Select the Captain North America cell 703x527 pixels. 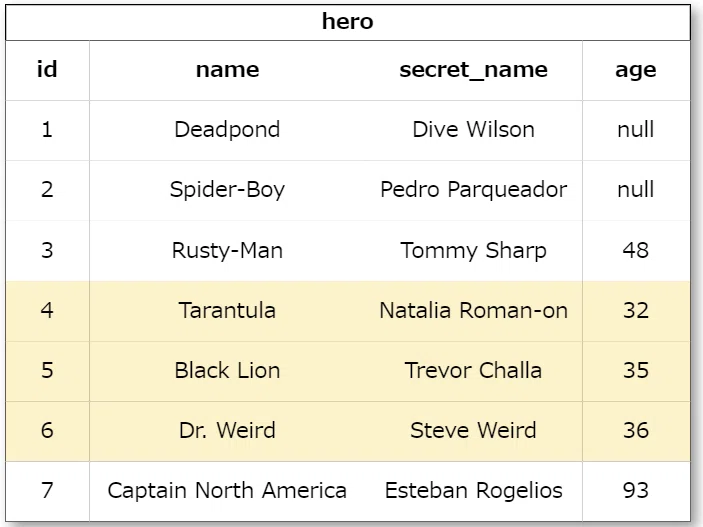tap(227, 491)
